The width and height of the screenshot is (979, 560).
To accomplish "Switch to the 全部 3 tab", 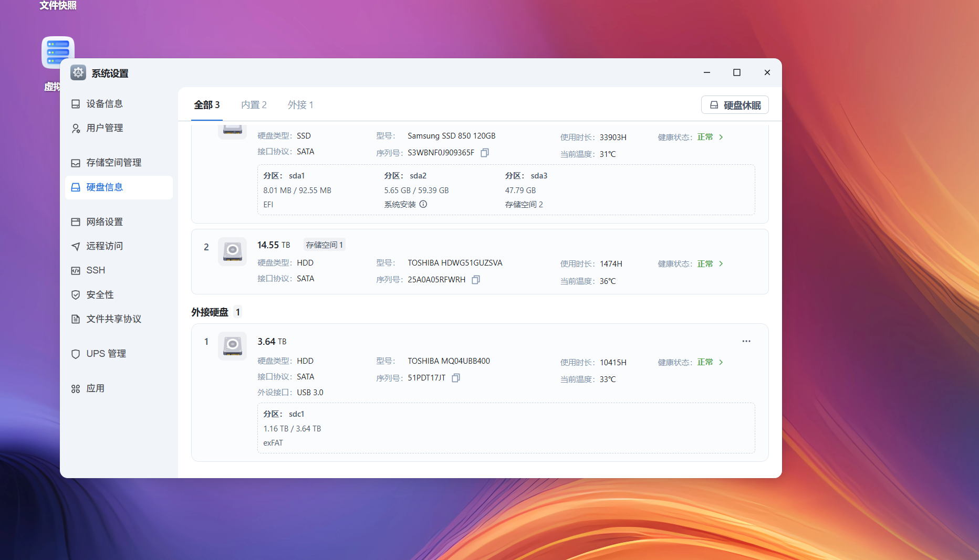I will [207, 105].
